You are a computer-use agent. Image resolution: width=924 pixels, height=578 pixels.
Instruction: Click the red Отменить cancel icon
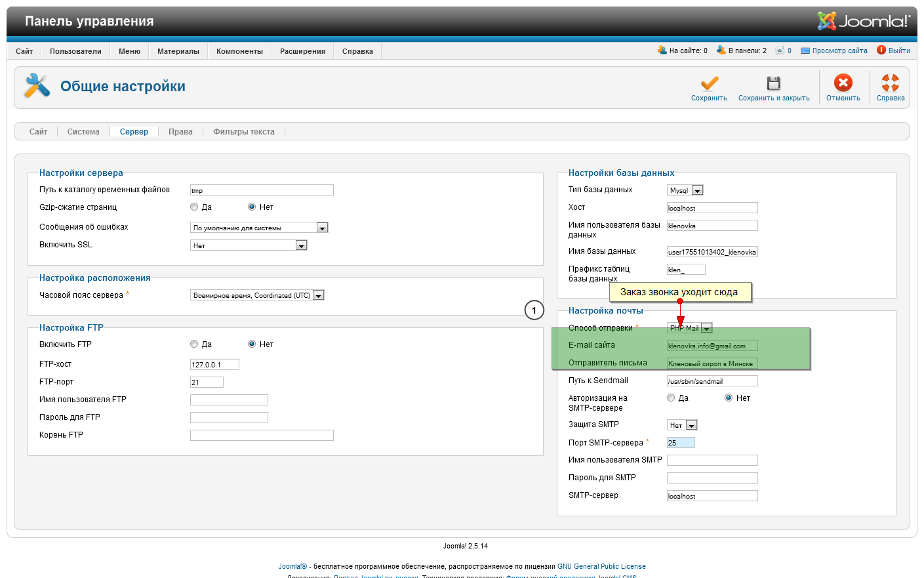843,83
